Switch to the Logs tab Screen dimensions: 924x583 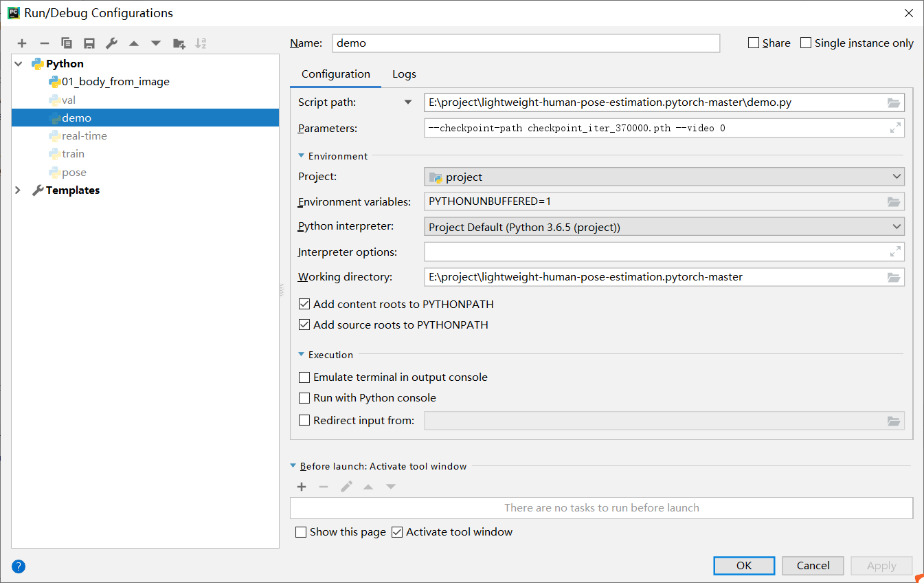(404, 74)
